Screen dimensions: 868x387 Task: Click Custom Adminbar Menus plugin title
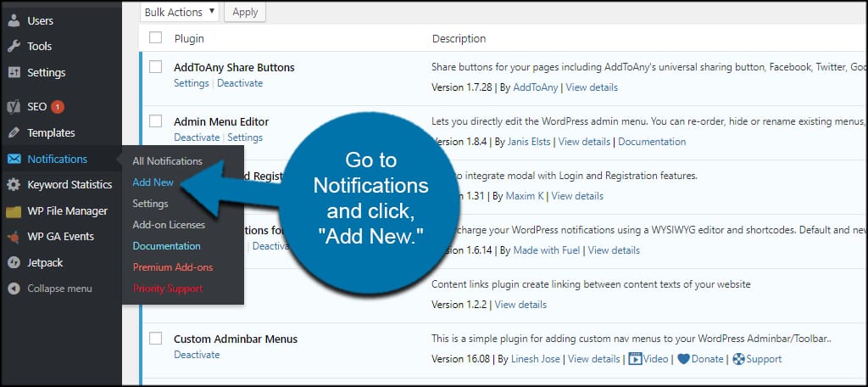coord(236,339)
